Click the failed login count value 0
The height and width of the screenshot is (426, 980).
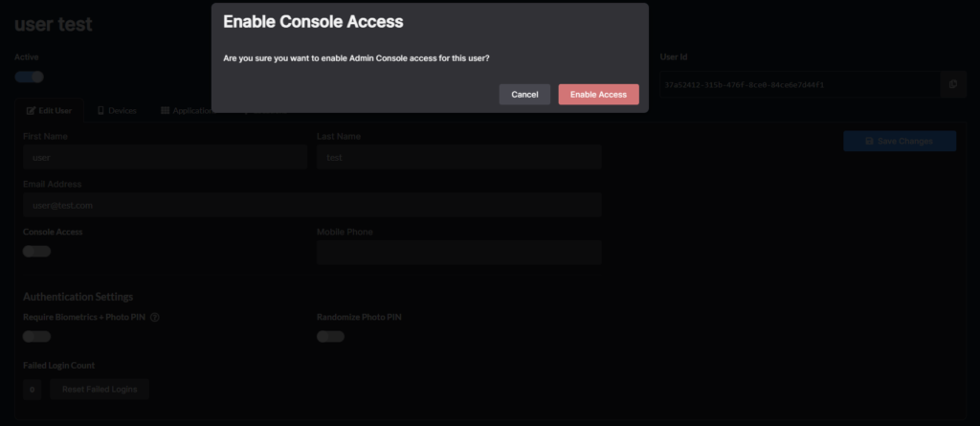(33, 389)
